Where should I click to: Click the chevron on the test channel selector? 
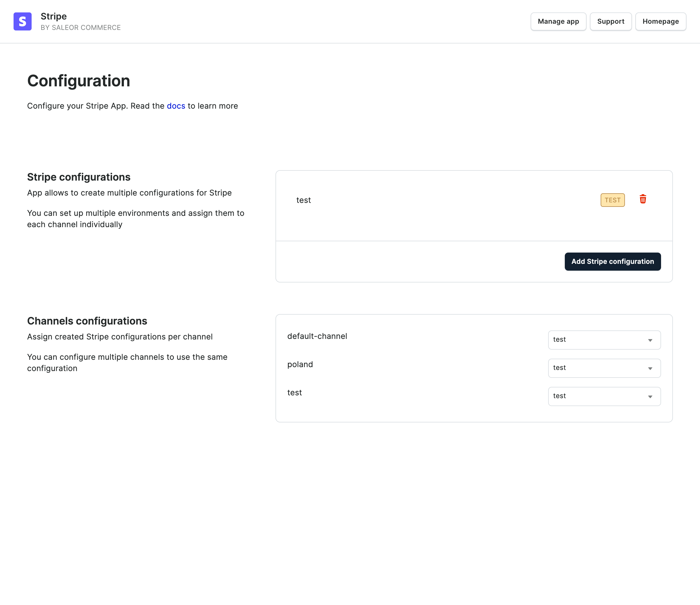coord(650,396)
